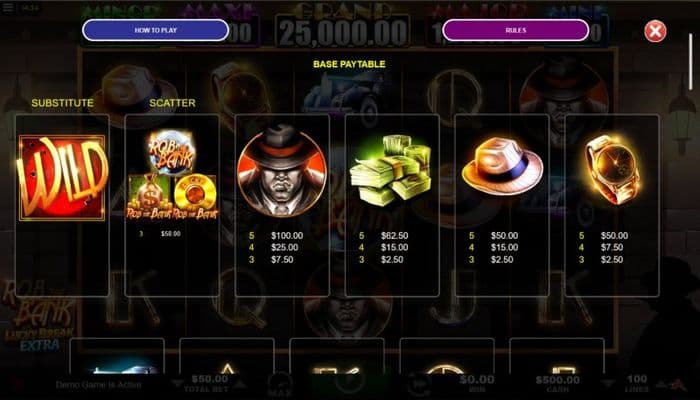Click the autoplay fast-forward icon

click(x=418, y=385)
